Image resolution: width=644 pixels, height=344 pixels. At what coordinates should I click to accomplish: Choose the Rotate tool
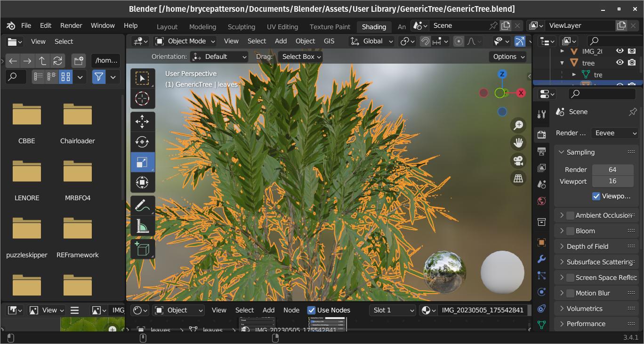click(142, 142)
